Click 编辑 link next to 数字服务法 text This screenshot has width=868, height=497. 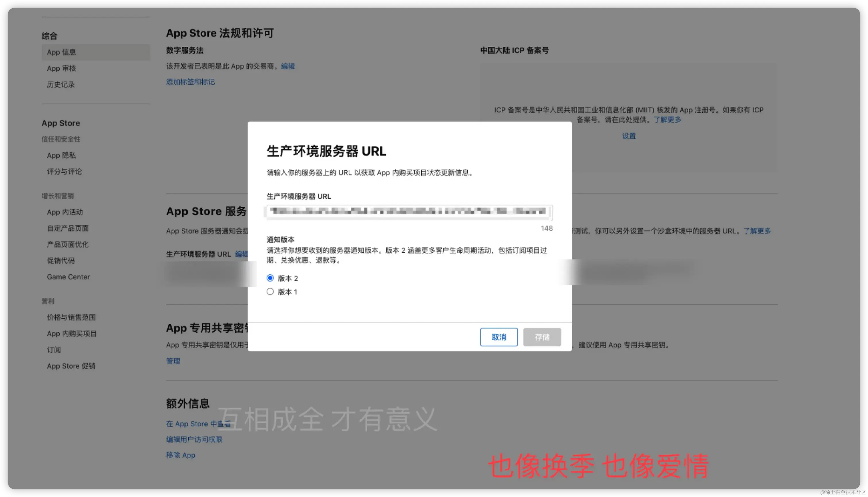[288, 66]
